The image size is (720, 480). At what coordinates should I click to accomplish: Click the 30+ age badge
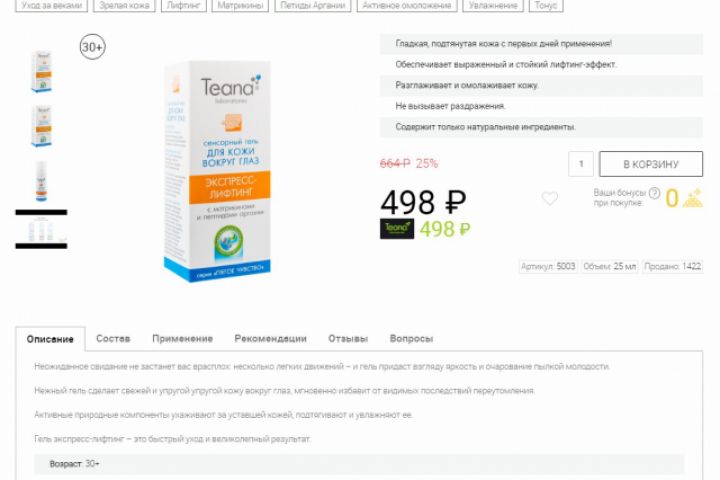(x=93, y=47)
